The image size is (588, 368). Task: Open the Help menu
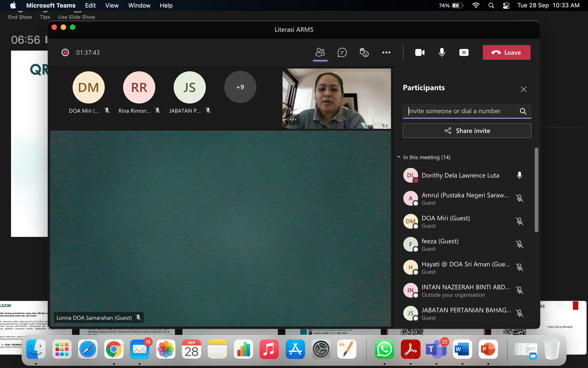pyautogui.click(x=166, y=5)
